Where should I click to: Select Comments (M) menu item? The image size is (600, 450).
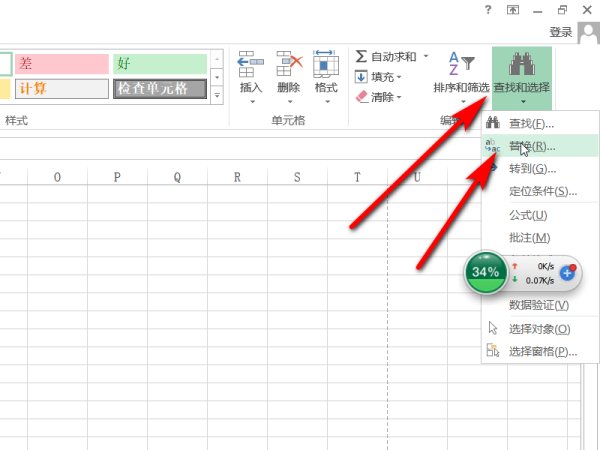pos(540,238)
